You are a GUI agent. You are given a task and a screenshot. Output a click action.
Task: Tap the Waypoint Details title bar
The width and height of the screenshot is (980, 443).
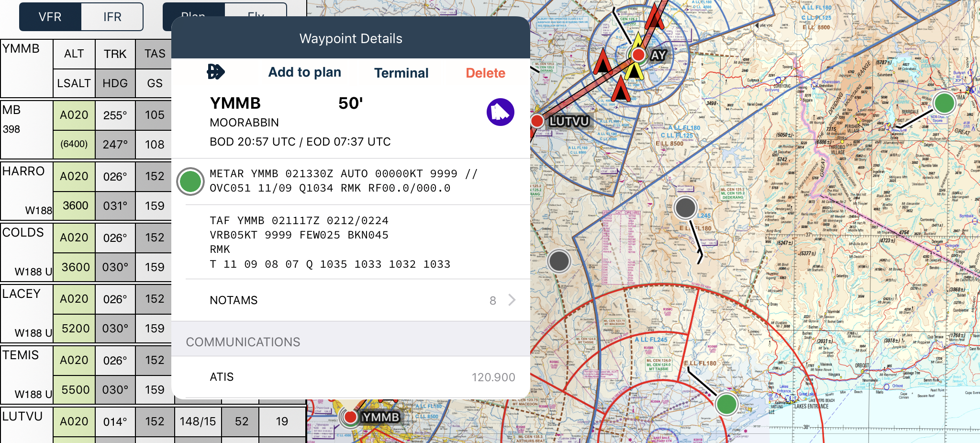pyautogui.click(x=351, y=38)
